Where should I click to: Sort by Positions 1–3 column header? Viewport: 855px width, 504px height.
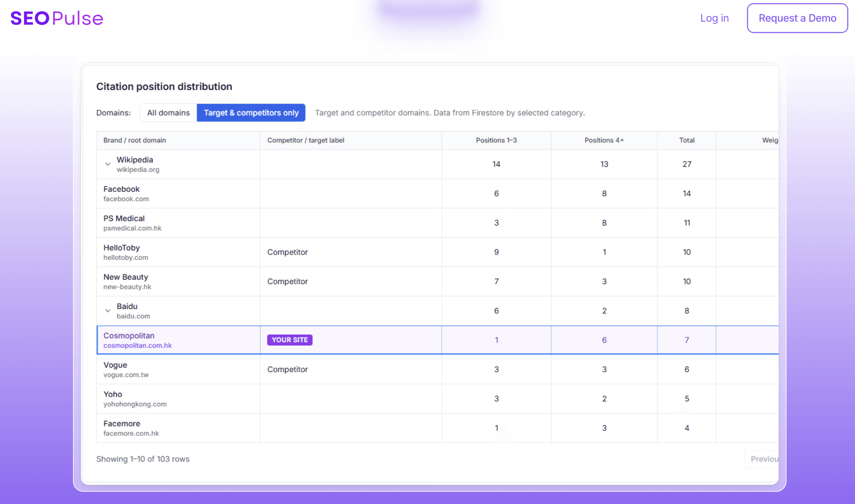[x=496, y=140]
